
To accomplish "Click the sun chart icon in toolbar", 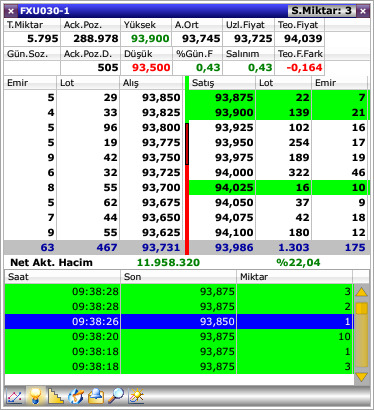I will coord(136,397).
